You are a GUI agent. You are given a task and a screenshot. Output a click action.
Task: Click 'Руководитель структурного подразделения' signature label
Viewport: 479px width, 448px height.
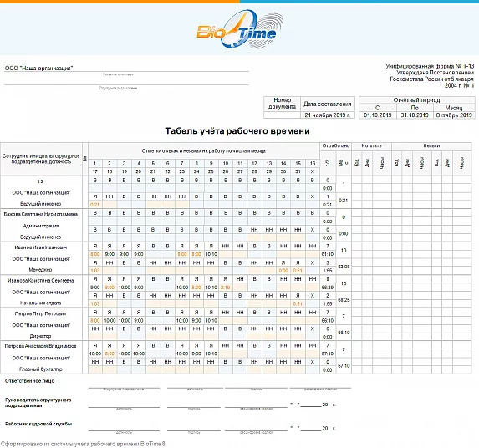[x=38, y=403]
